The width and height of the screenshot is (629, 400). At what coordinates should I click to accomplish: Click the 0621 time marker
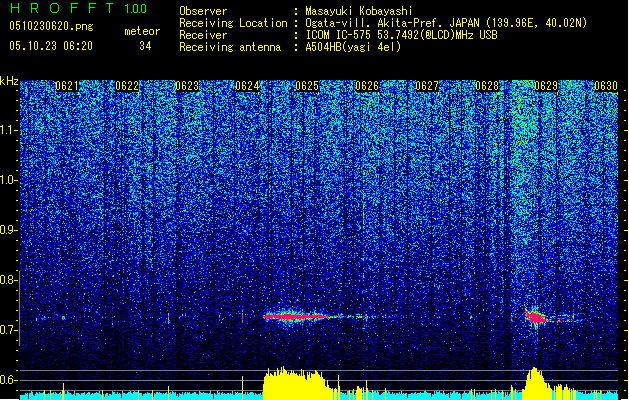(x=67, y=86)
